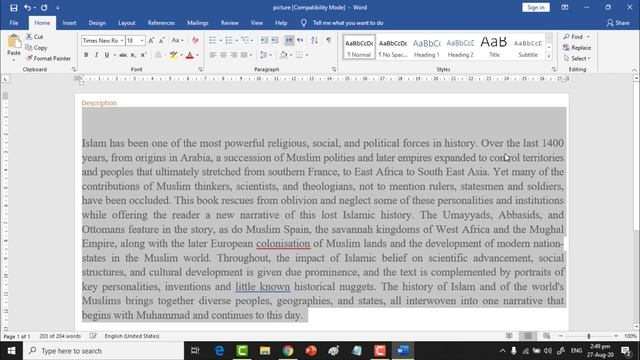Toggle justify alignment
This screenshot has width=640, height=360.
(x=244, y=55)
